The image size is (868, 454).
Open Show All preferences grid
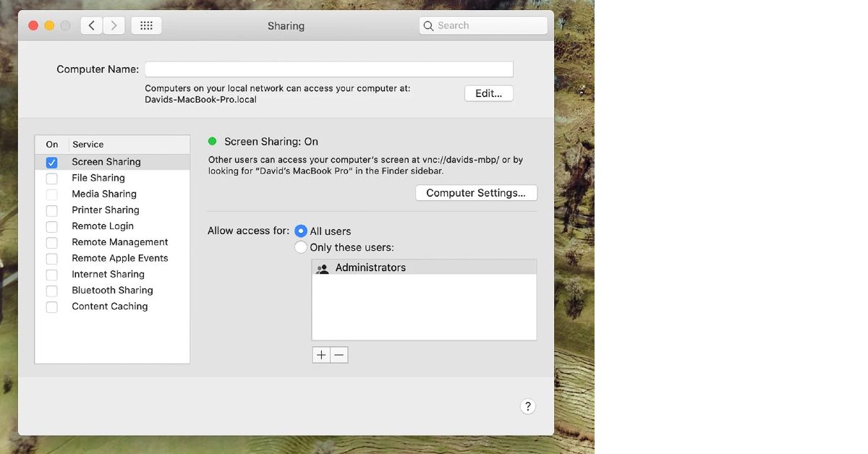click(x=146, y=25)
